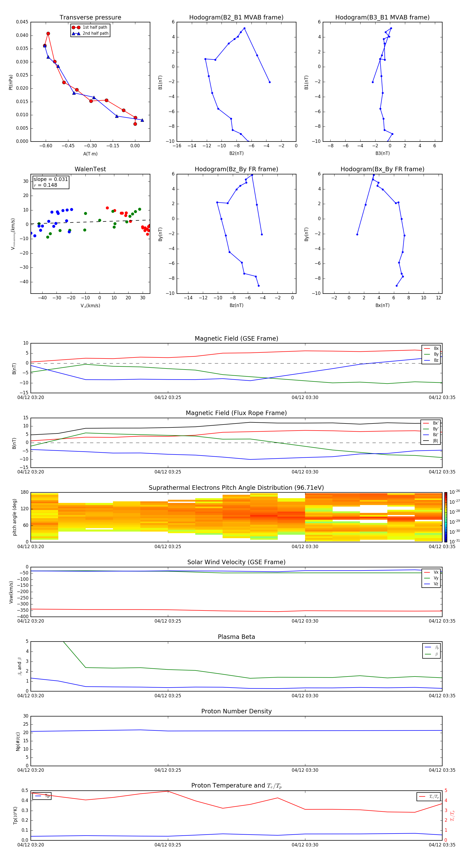Click the "Vsw(km/s)" y-axis label
The height and width of the screenshot is (868, 473).
(x=11, y=592)
